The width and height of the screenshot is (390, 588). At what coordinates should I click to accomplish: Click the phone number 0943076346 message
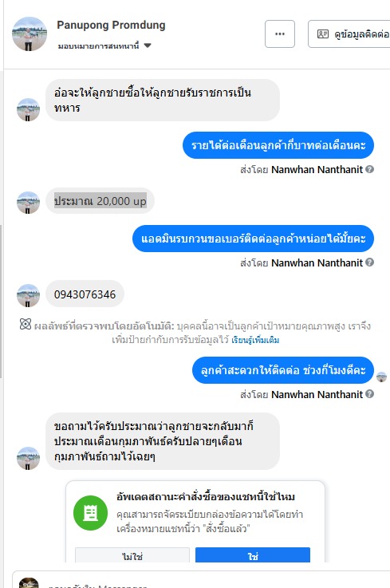[x=85, y=294]
